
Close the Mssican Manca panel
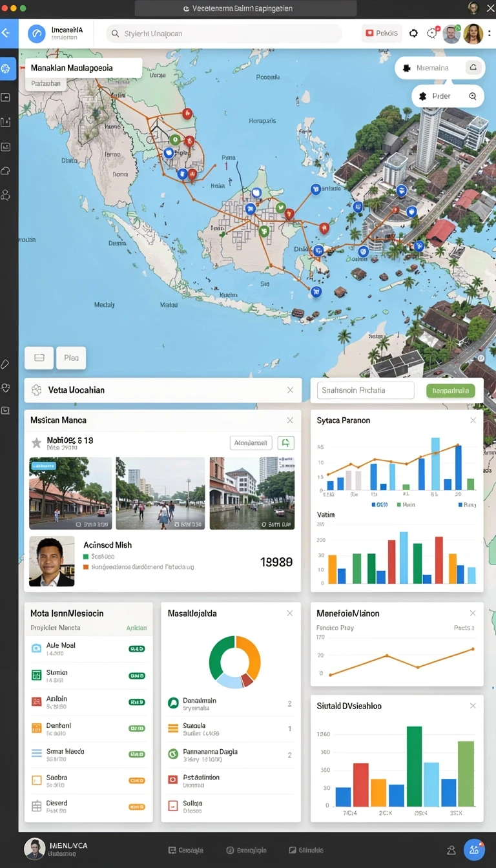[290, 420]
